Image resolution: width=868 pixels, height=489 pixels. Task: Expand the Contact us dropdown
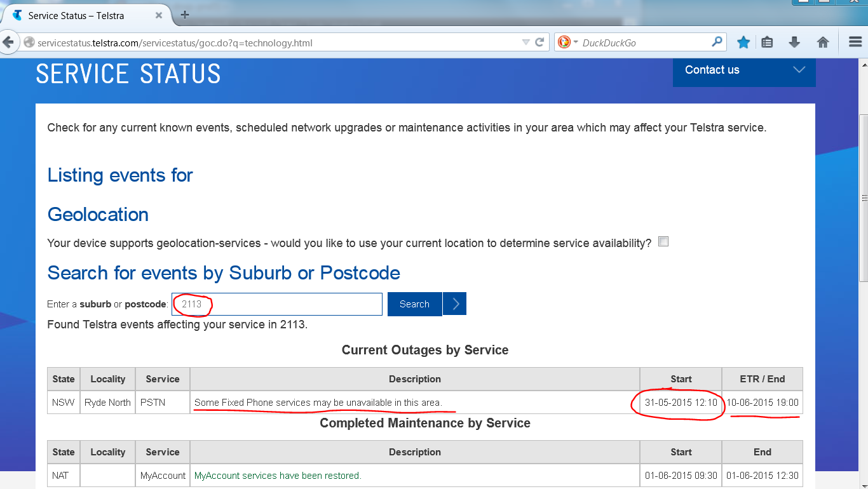pyautogui.click(x=744, y=70)
